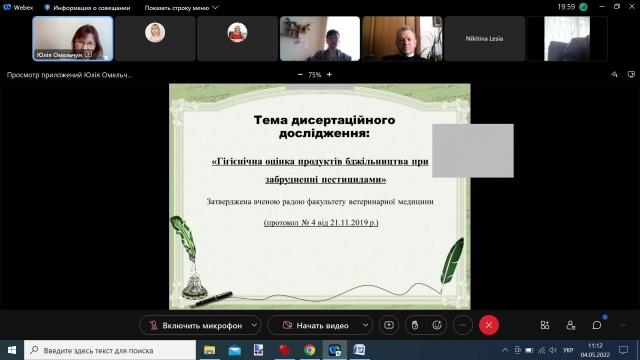Leave meeting with red X button
Image resolution: width=640 pixels, height=360 pixels.
pyautogui.click(x=489, y=325)
